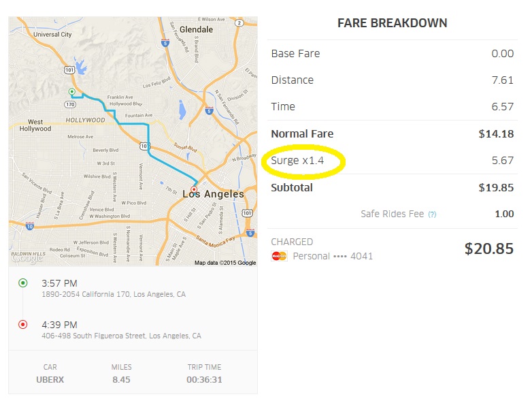Click the UBERX car type label
The width and height of the screenshot is (532, 416).
pyautogui.click(x=50, y=379)
